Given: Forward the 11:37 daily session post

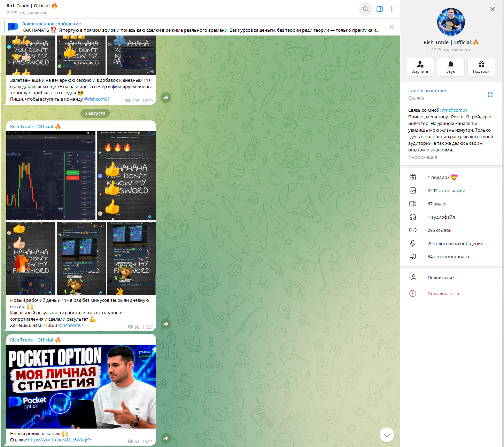Looking at the screenshot, I should click(166, 324).
